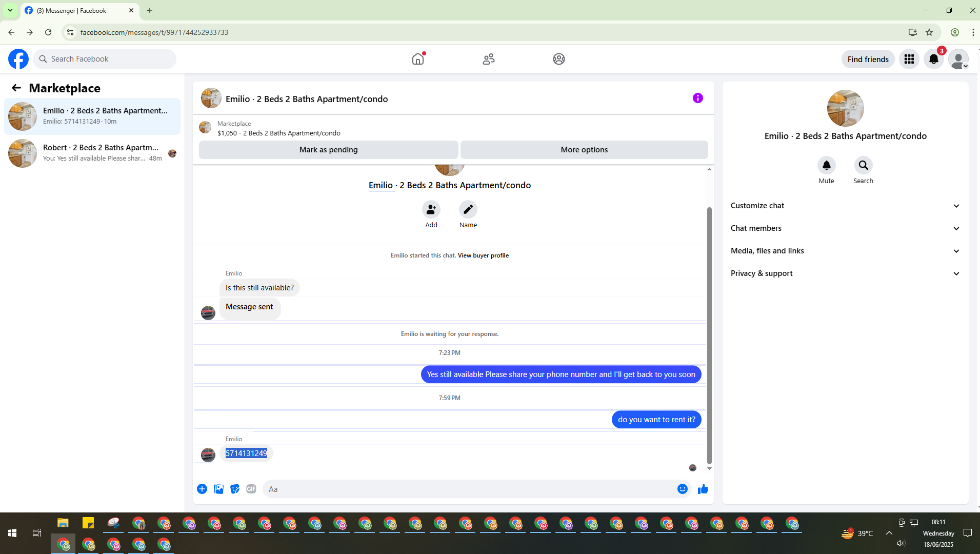
Task: Send a thumbs-up like
Action: 703,489
